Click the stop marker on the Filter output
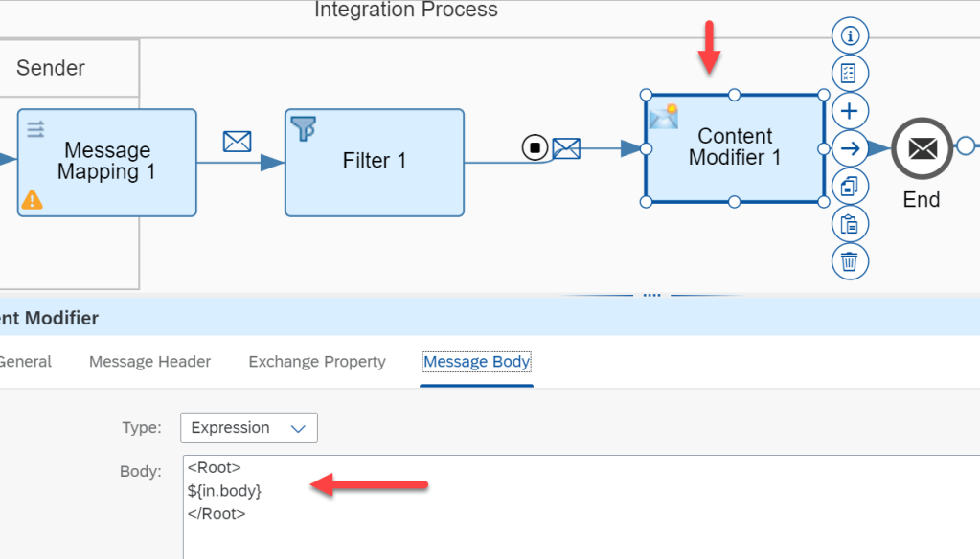 click(x=535, y=148)
